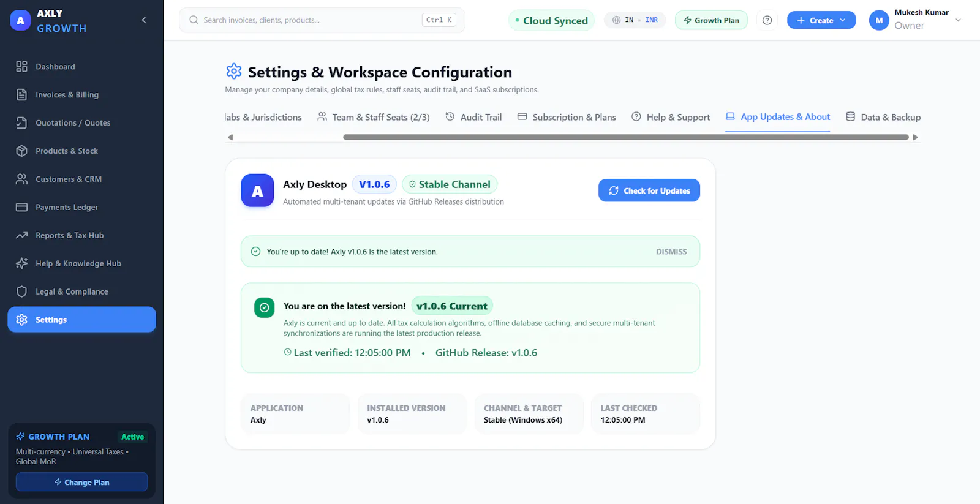Click the green check icon in notification

[x=256, y=252]
